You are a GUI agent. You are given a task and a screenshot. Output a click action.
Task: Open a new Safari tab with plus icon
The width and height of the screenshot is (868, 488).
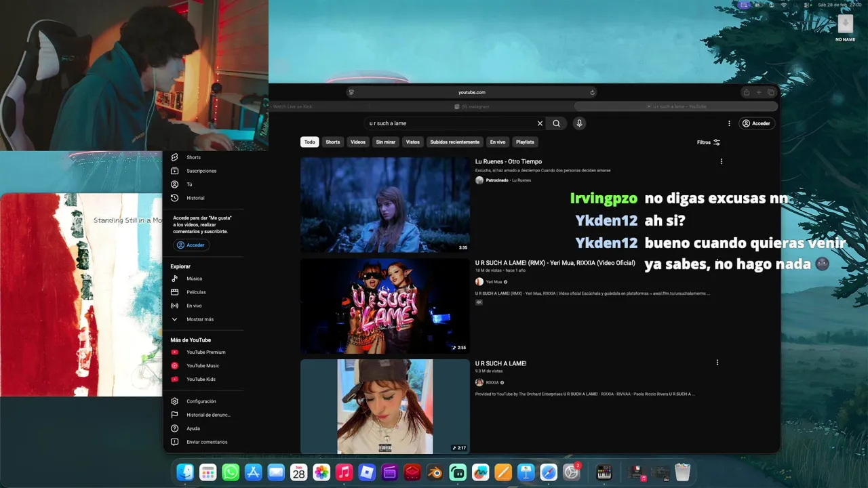coord(759,92)
